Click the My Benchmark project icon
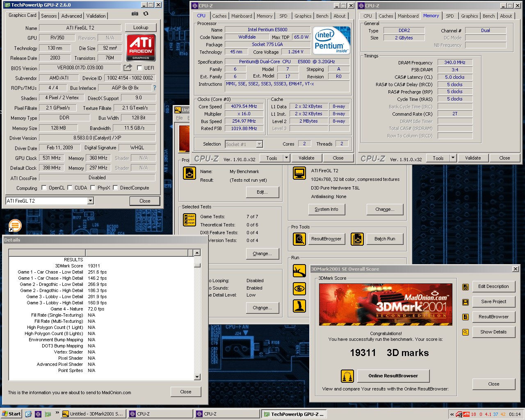Viewport: 525px width, 420px height. [x=189, y=173]
